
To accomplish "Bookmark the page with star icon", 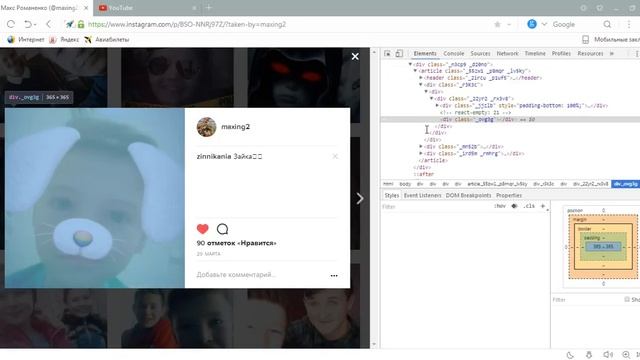I will pyautogui.click(x=497, y=24).
